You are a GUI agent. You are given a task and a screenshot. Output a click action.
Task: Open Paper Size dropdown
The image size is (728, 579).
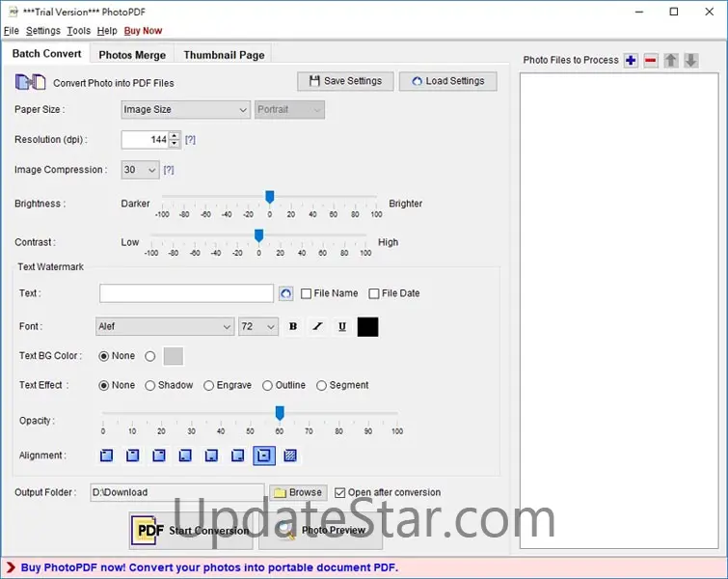(x=186, y=110)
